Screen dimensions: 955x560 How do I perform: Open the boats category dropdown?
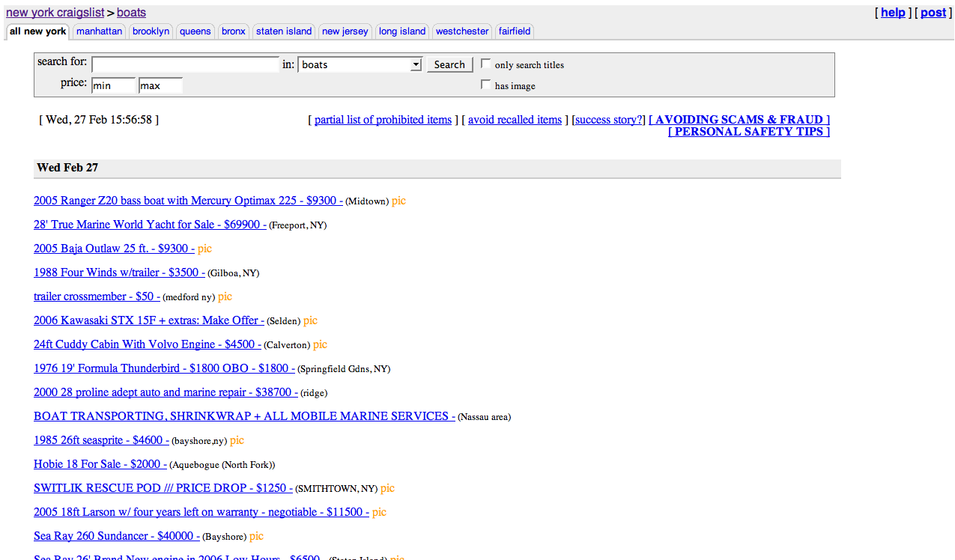point(360,64)
